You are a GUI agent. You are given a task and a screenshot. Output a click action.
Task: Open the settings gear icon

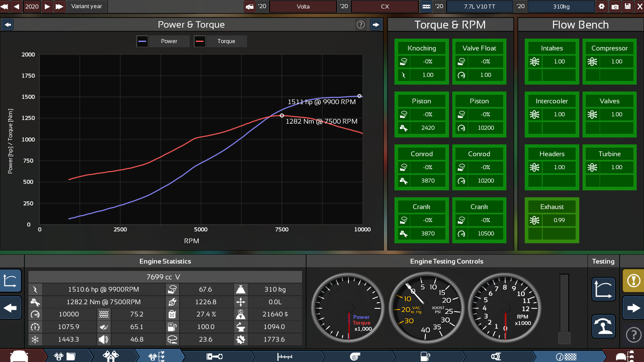point(602,7)
